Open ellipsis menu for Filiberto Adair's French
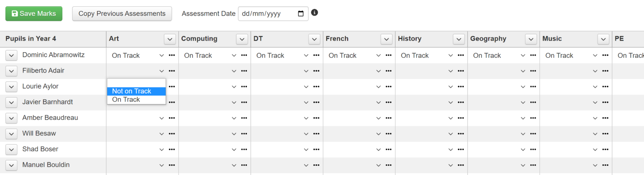 pyautogui.click(x=388, y=71)
